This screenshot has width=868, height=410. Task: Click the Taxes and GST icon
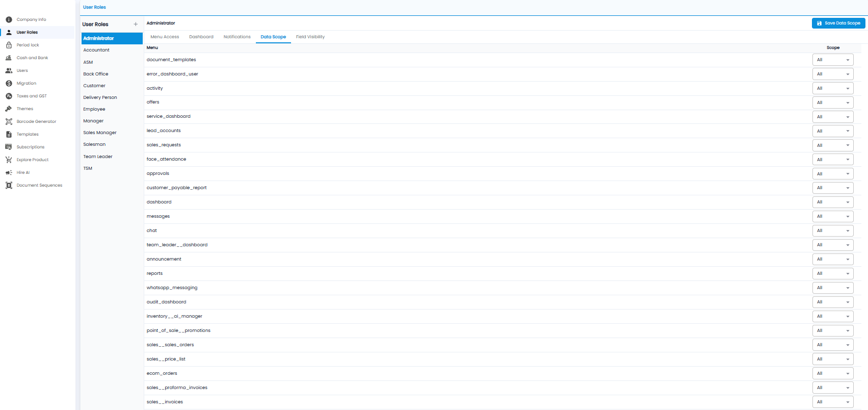[9, 96]
